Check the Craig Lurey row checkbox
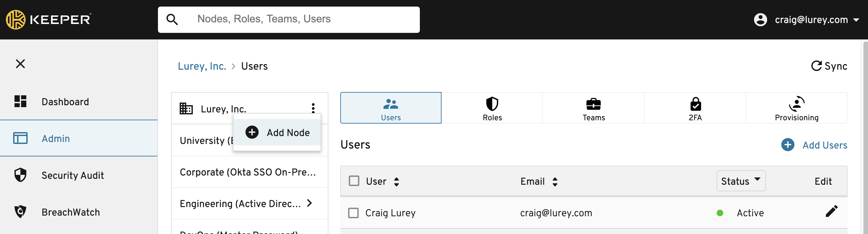 (353, 213)
